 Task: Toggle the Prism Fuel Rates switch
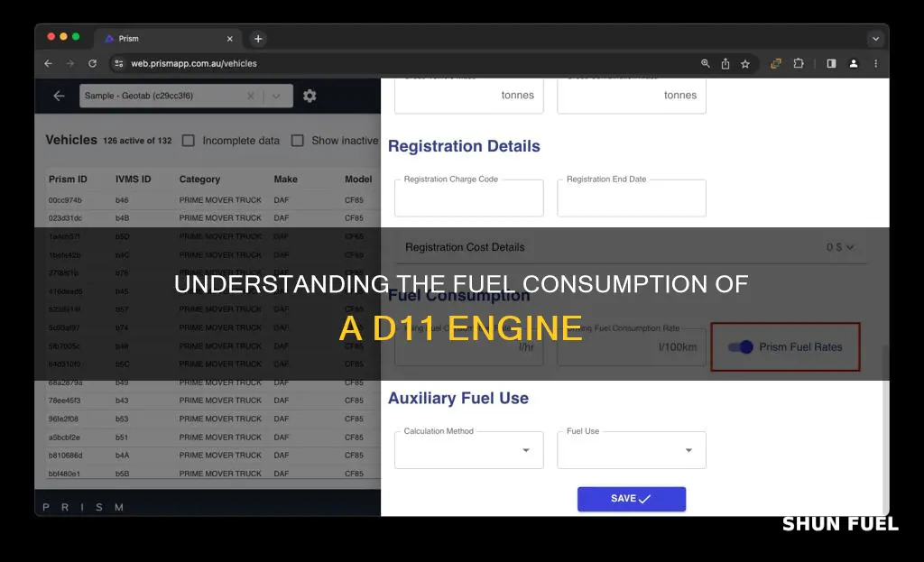click(x=740, y=347)
